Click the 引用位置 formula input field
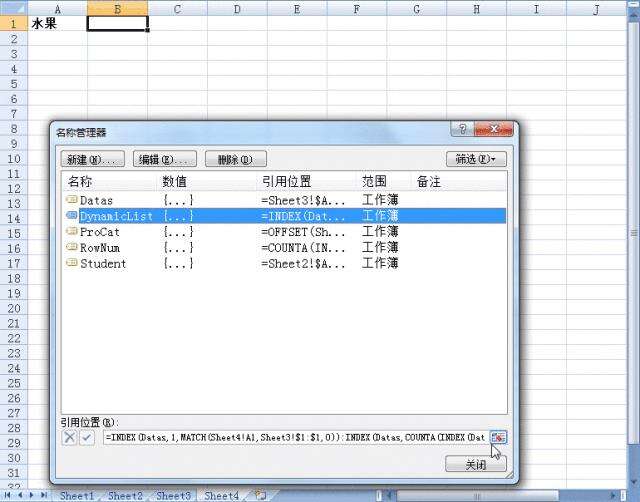640x502 pixels. click(x=296, y=438)
